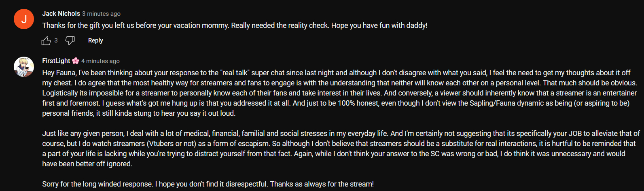This screenshot has height=191, width=644.
Task: Click the like count number 3
Action: 56,40
